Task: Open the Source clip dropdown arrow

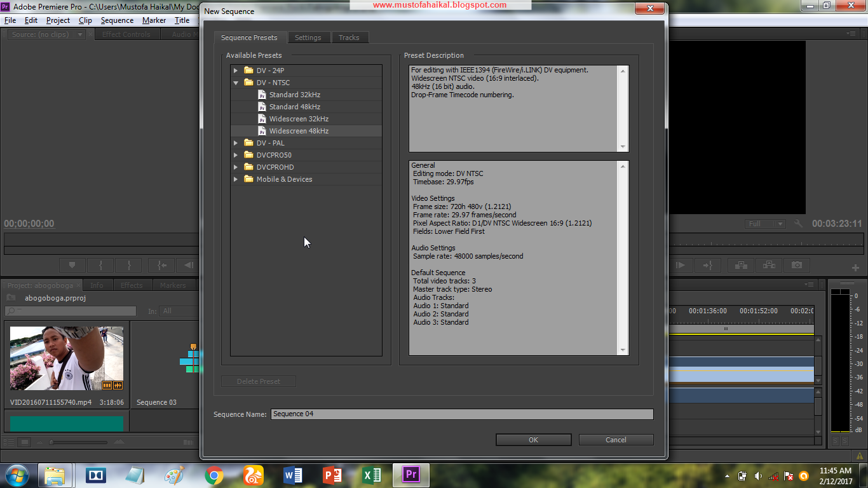Action: [x=80, y=34]
